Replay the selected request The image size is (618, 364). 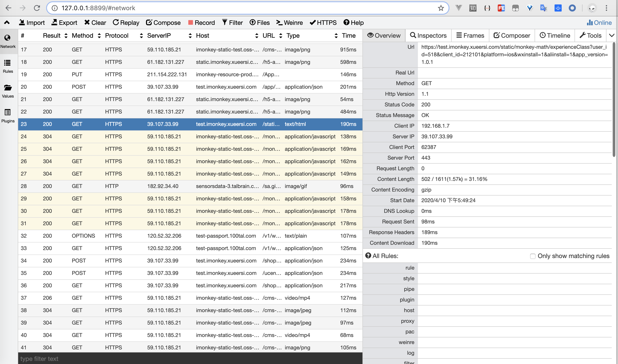[126, 23]
